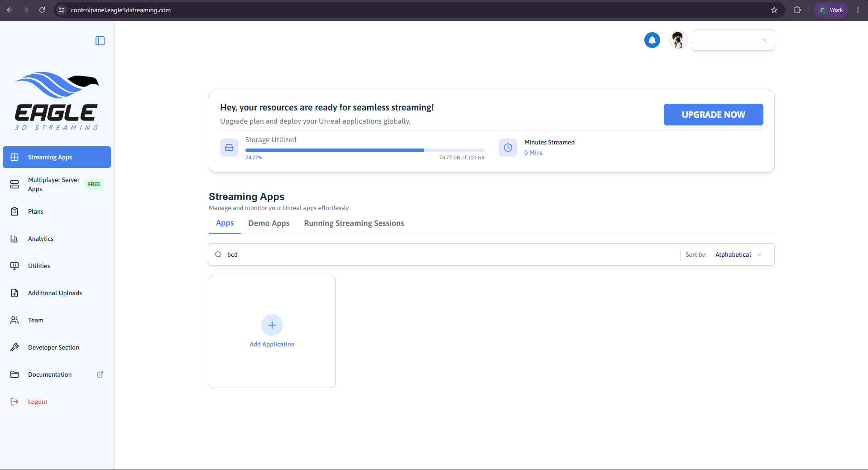Click the 74.77 GB of 100 GB text
The image size is (868, 470).
pyautogui.click(x=462, y=158)
